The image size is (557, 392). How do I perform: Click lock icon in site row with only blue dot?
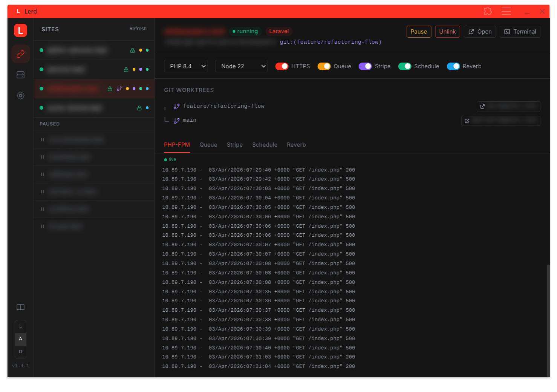coord(139,108)
